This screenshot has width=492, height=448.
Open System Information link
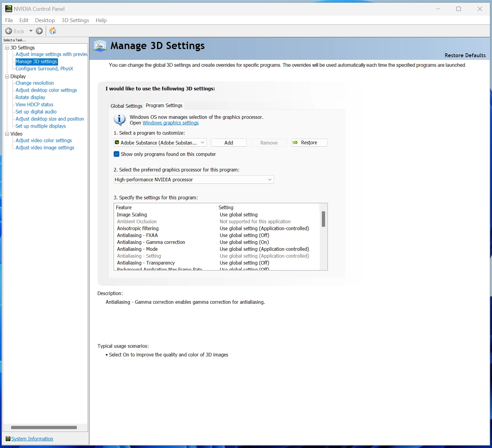(32, 439)
